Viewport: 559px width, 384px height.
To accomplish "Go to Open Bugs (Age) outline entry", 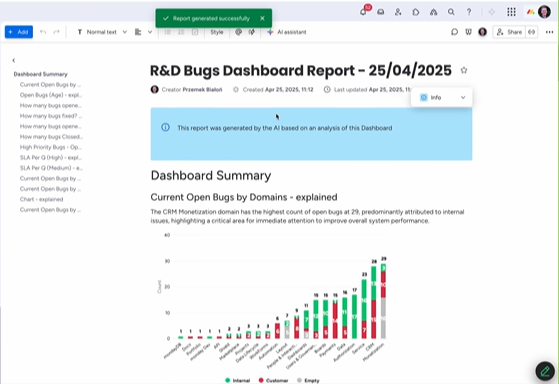I will [x=51, y=95].
